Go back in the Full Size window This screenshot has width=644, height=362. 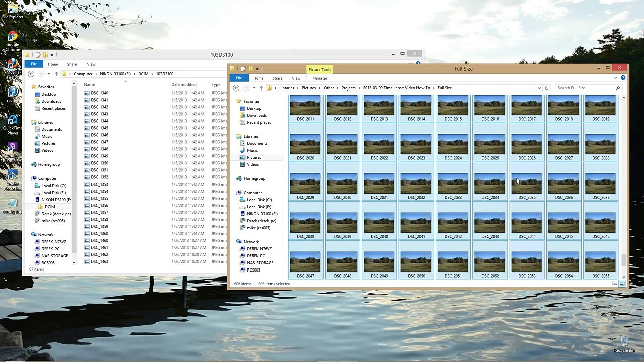(x=236, y=88)
